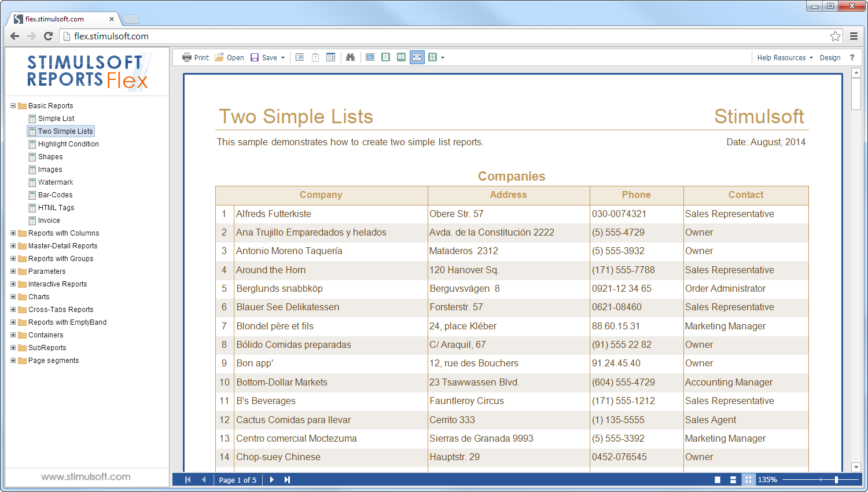This screenshot has width=868, height=492.
Task: Click the Stimulsoft Reports Flex logo
Action: (88, 72)
